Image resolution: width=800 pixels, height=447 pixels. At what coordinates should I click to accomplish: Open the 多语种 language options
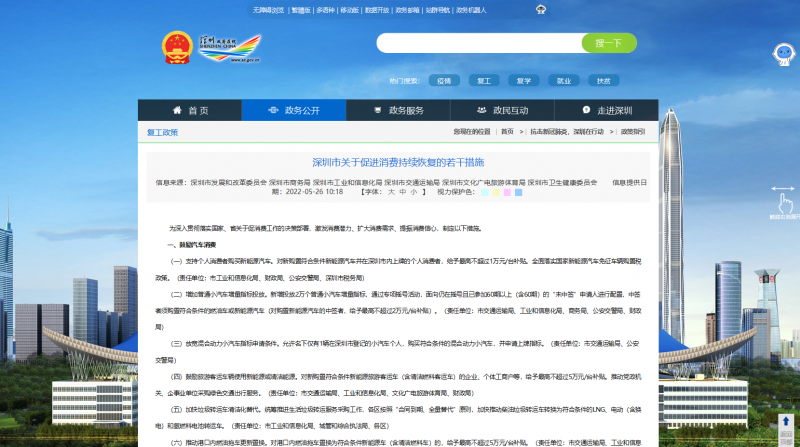tap(325, 9)
